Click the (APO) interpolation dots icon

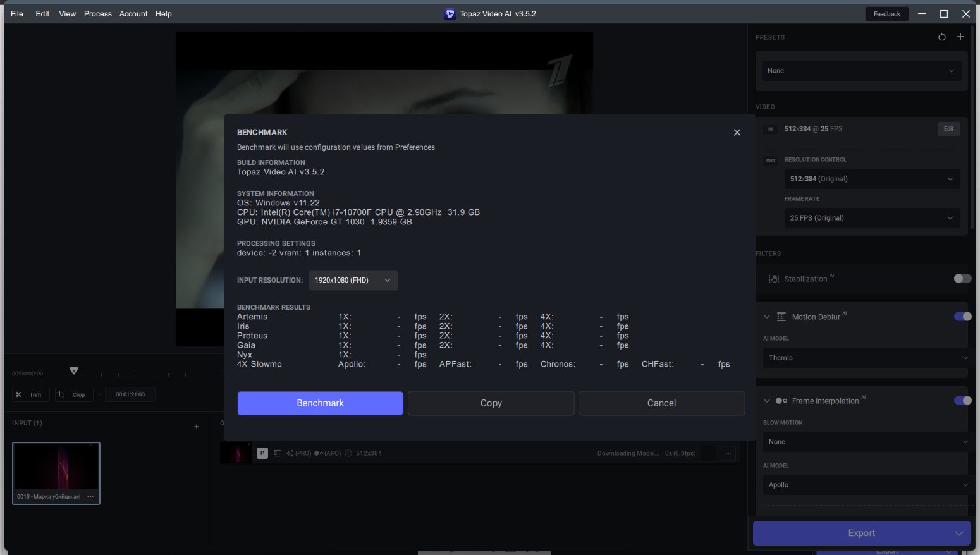[319, 453]
